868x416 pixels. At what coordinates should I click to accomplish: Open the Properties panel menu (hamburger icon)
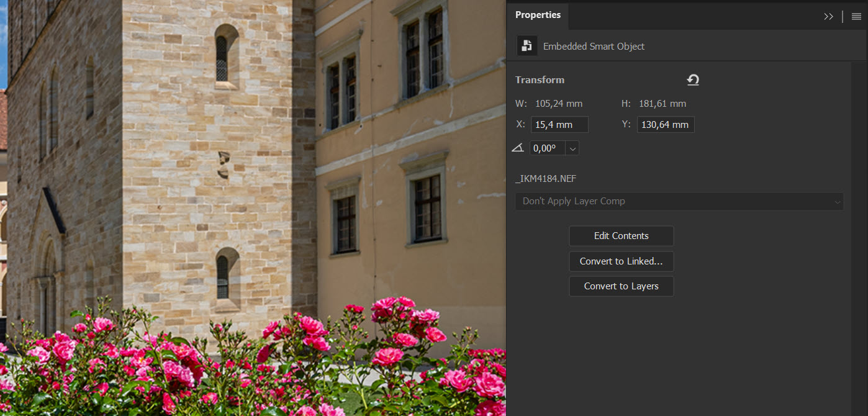(x=856, y=17)
